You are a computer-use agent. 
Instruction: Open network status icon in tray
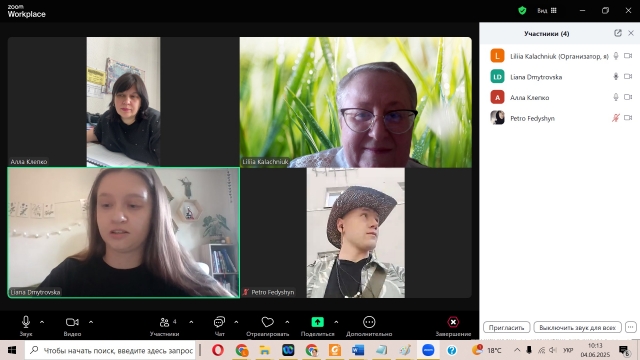pos(541,350)
